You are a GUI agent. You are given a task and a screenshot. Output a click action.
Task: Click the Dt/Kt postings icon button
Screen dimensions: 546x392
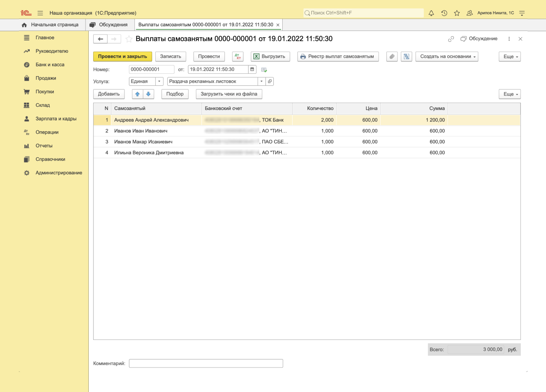pos(238,57)
